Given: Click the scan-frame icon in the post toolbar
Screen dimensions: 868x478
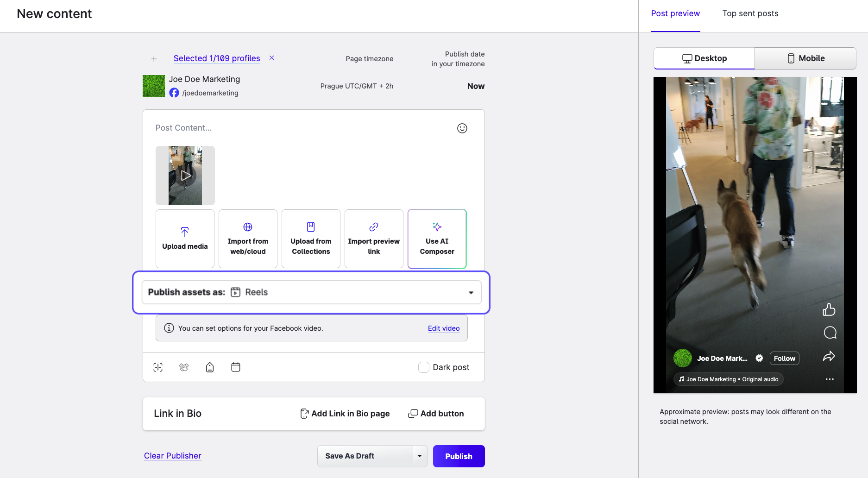Looking at the screenshot, I should [158, 367].
